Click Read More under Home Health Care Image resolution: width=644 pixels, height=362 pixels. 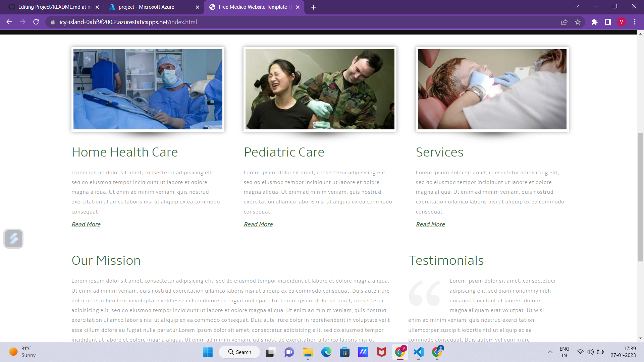[86, 224]
